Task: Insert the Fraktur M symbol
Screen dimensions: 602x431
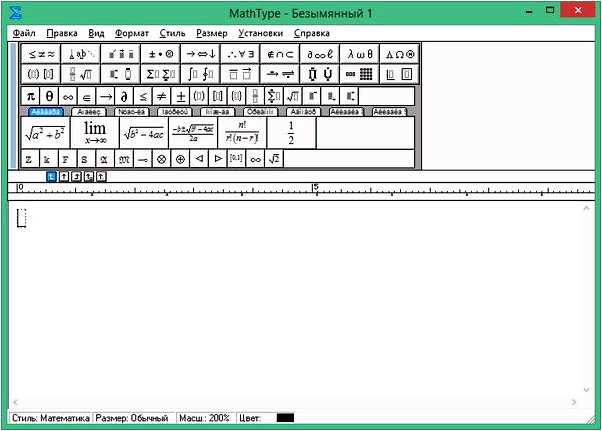Action: coord(124,159)
